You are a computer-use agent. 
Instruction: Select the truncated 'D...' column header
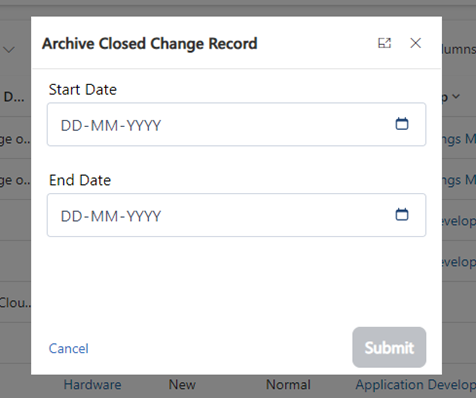tap(14, 97)
